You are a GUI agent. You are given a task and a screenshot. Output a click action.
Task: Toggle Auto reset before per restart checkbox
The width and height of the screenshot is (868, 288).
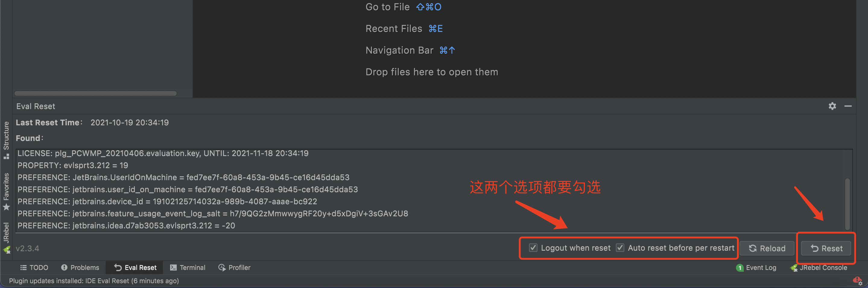click(620, 248)
